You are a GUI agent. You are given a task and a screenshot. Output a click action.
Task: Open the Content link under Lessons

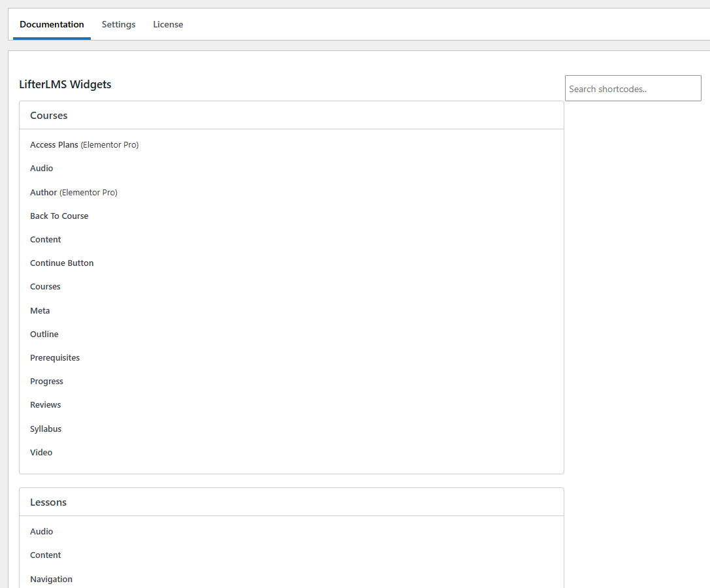[x=45, y=555]
